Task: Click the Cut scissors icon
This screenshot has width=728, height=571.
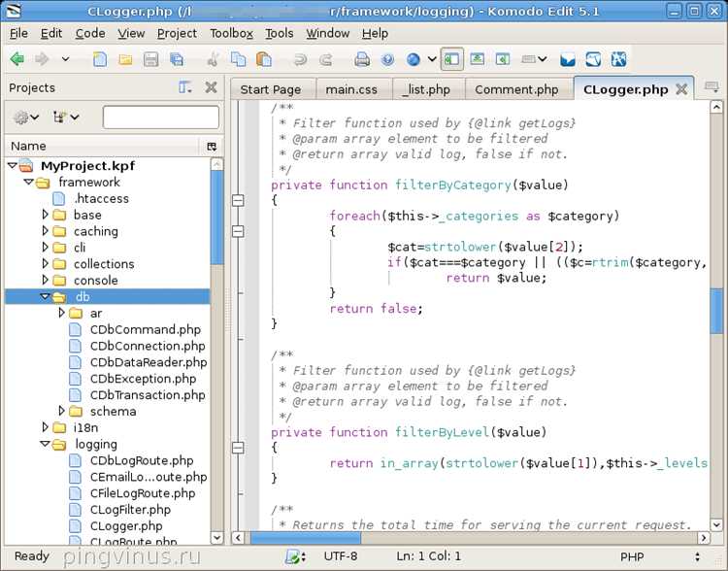Action: point(213,59)
